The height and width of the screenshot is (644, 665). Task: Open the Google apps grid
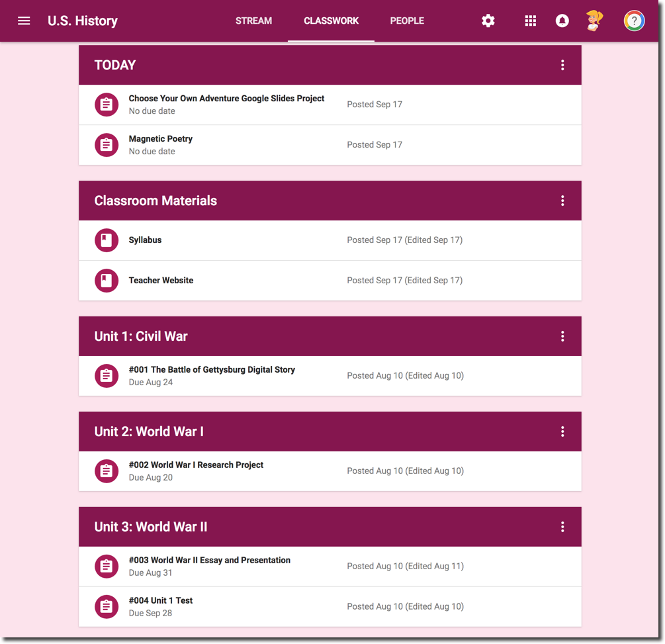(x=530, y=21)
